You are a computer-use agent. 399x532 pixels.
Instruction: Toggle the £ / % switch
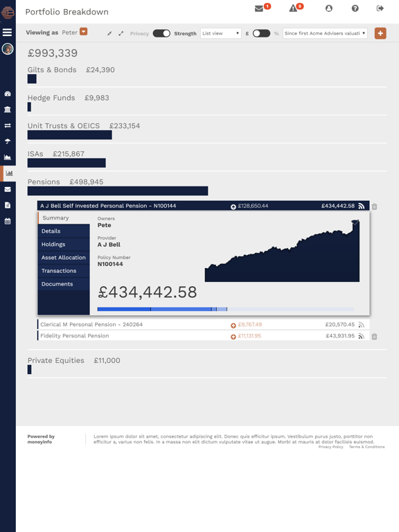point(261,33)
